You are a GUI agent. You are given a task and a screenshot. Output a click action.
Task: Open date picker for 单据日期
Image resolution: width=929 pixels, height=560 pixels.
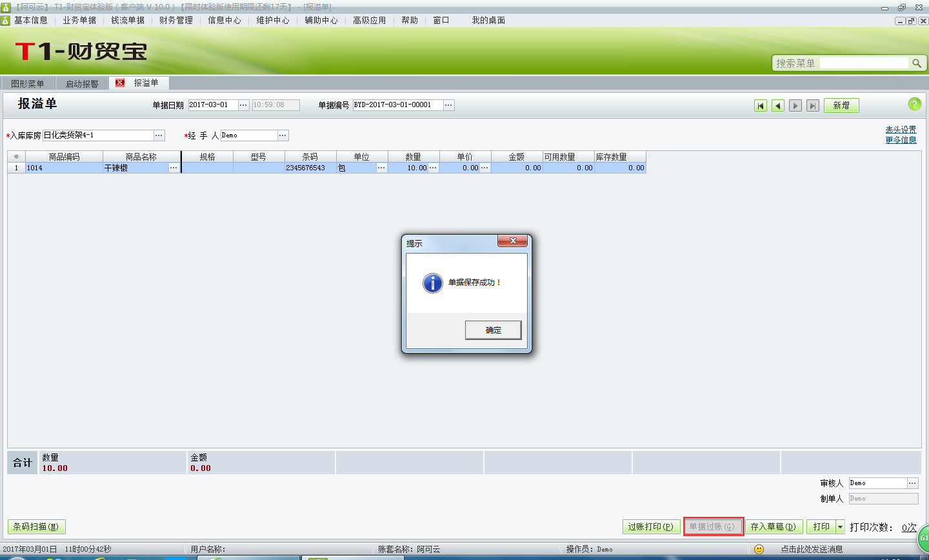(244, 105)
